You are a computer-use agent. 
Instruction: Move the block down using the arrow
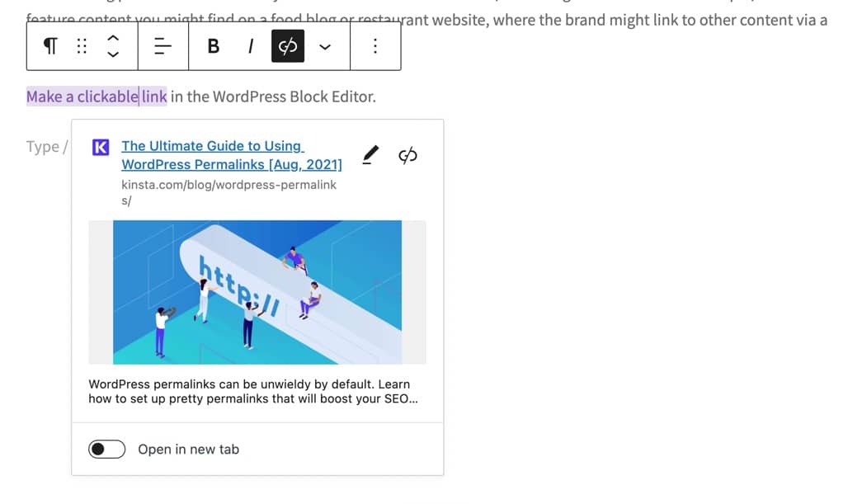(113, 53)
